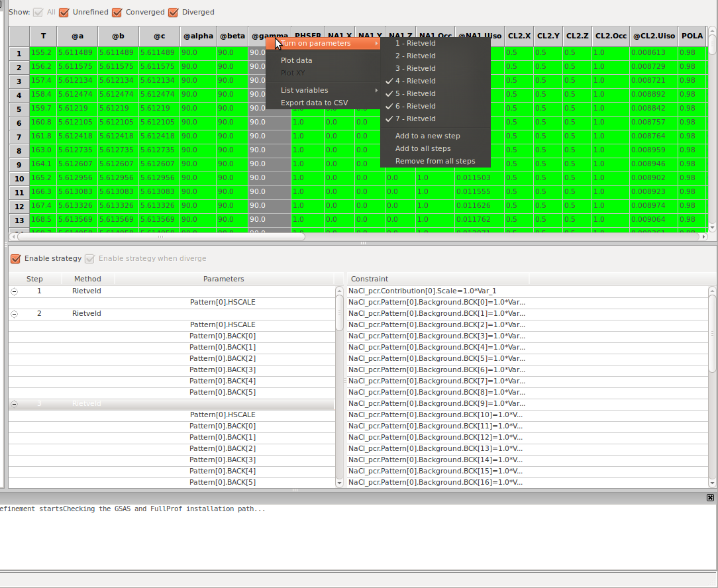Choose Remove from all steps
The height and width of the screenshot is (588, 718).
tap(435, 161)
